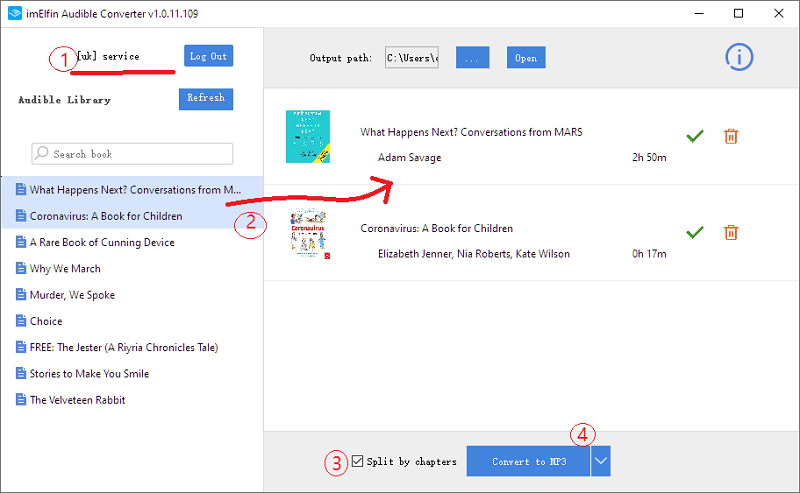Select 'What Happens Next? Conversations from M...' in library
Viewport: 800px width, 493px height.
tap(132, 189)
